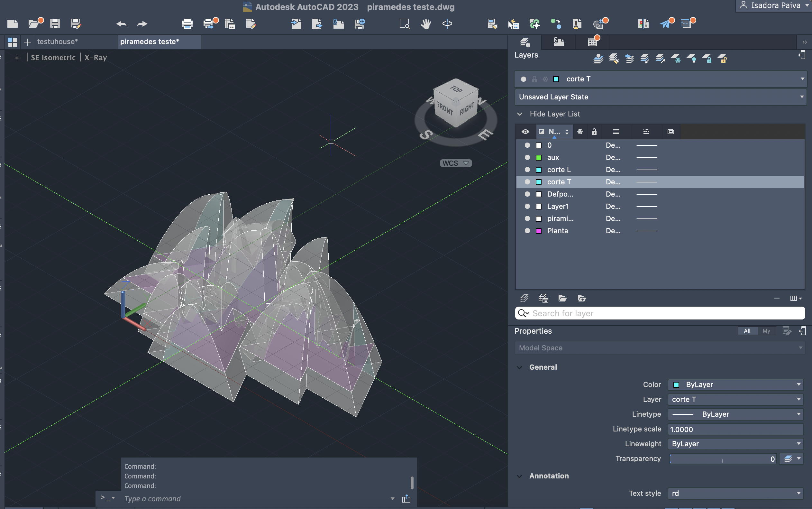Activate the 3D Orbit tool
The image size is (812, 509).
pyautogui.click(x=447, y=23)
